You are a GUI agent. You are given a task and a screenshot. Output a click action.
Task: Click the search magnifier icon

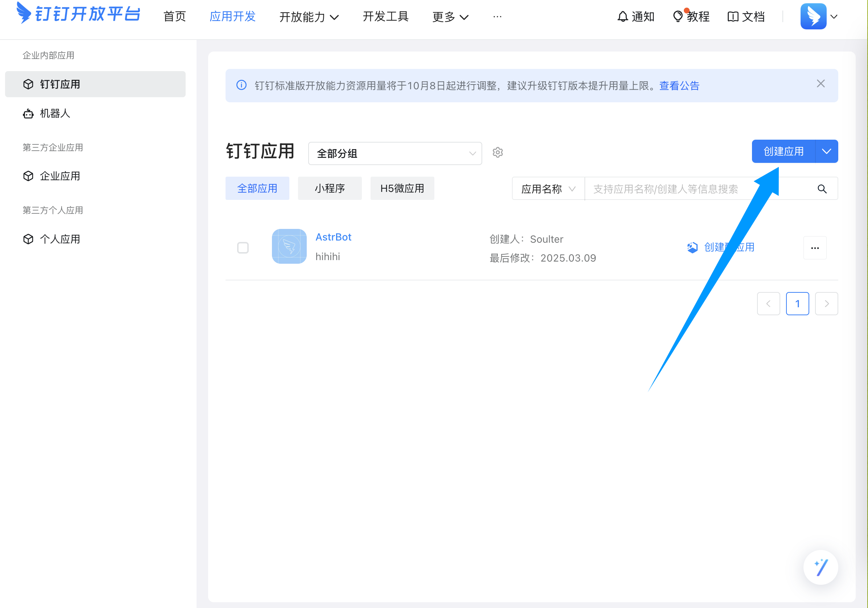click(822, 189)
